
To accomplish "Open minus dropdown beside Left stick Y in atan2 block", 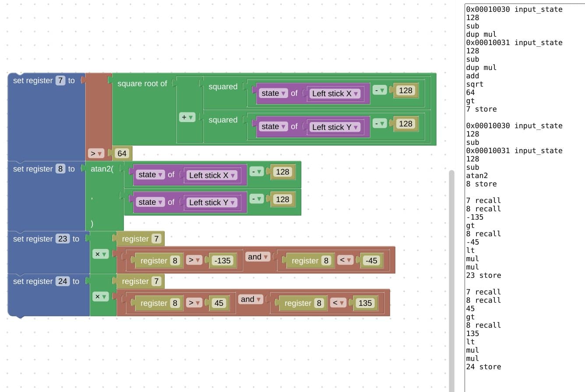I will [257, 199].
